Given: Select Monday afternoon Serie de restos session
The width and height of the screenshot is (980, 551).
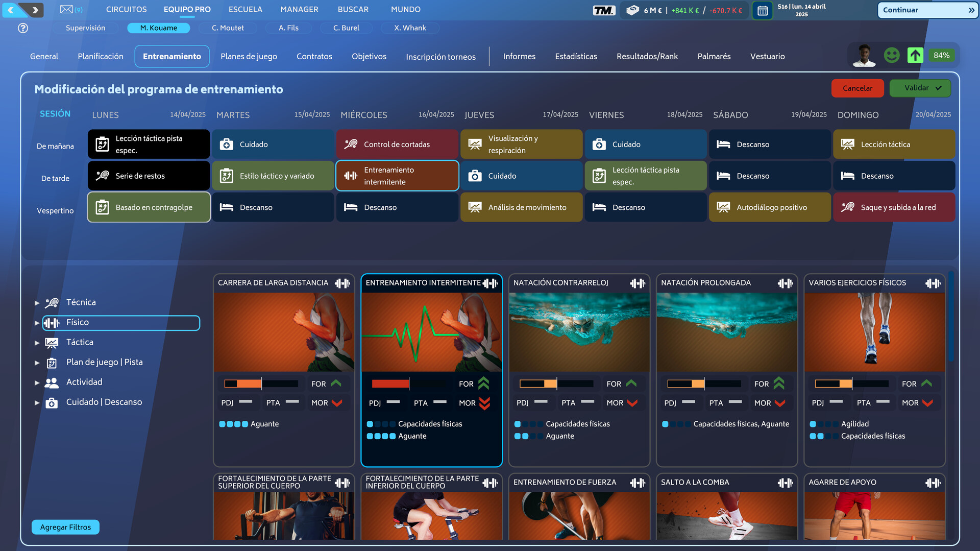Looking at the screenshot, I should pos(149,176).
